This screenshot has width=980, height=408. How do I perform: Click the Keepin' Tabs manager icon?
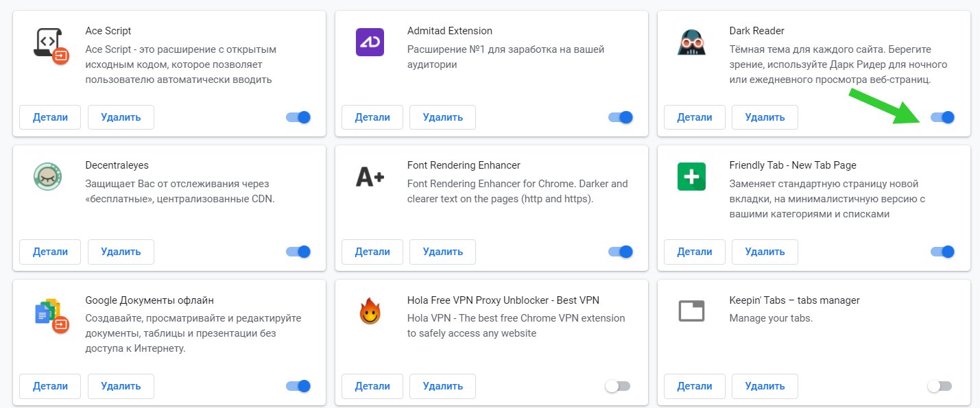(x=691, y=311)
